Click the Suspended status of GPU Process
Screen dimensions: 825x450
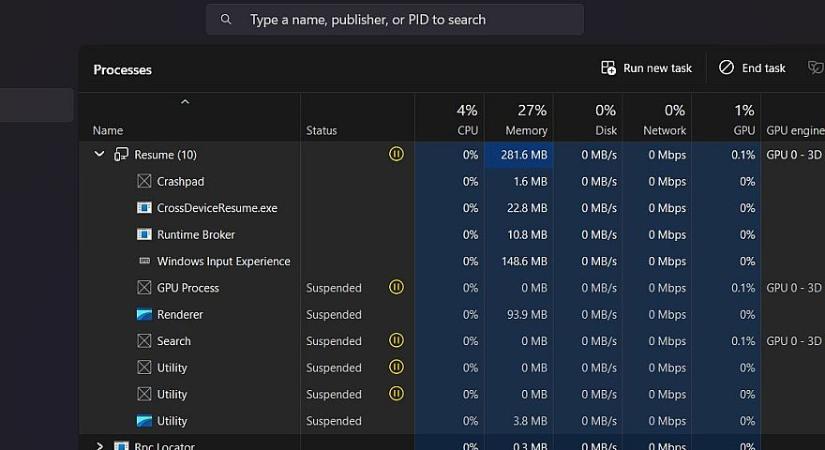[x=334, y=287]
